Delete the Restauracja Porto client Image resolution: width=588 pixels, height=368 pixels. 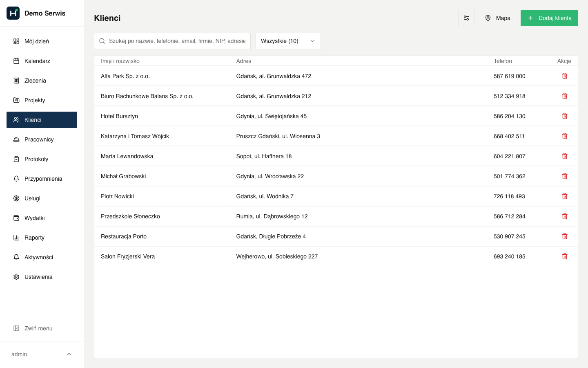pos(565,236)
